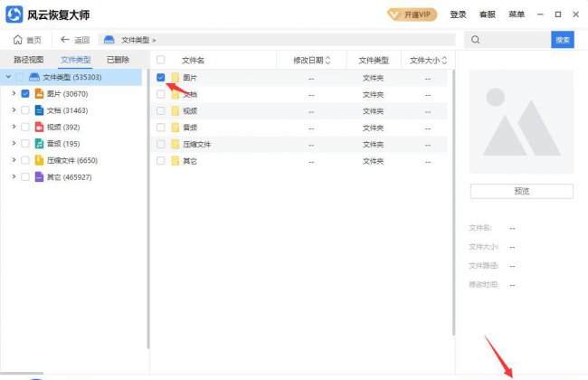Click the folder icon in the 压缩文件 list row
The height and width of the screenshot is (380, 588).
coord(175,145)
